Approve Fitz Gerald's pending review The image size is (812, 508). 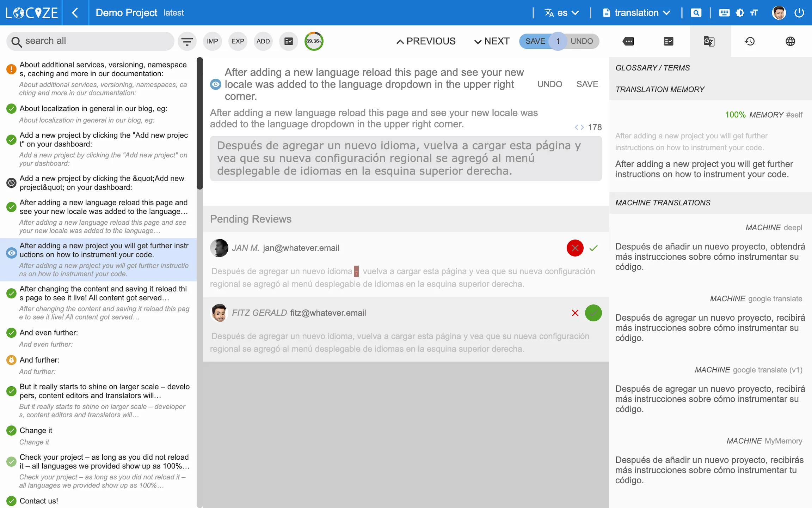pos(593,313)
